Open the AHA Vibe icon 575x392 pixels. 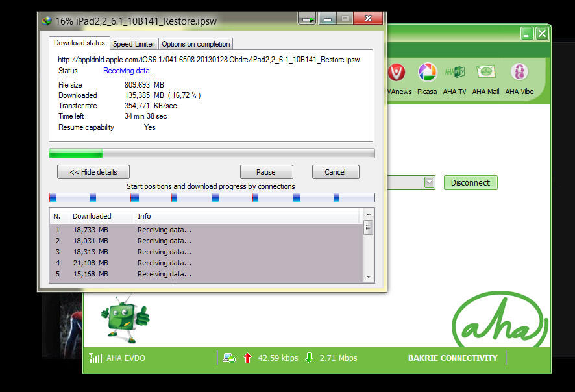(x=519, y=72)
